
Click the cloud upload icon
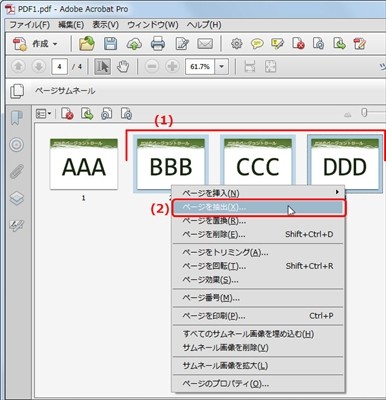coord(134,44)
